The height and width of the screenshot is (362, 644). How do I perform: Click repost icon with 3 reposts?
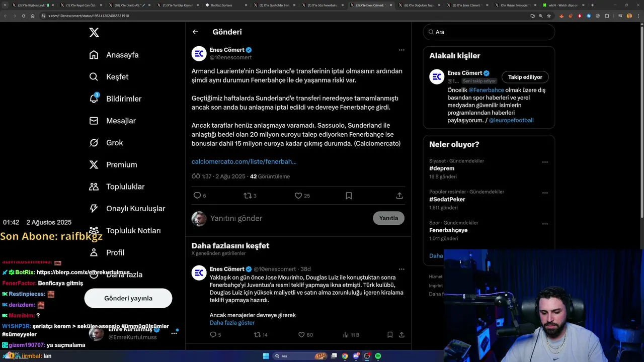click(250, 196)
